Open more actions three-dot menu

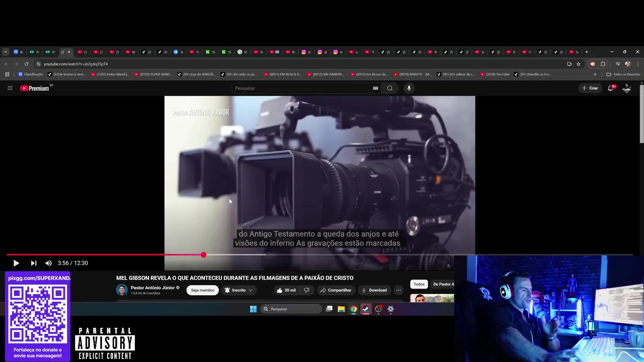coord(398,290)
